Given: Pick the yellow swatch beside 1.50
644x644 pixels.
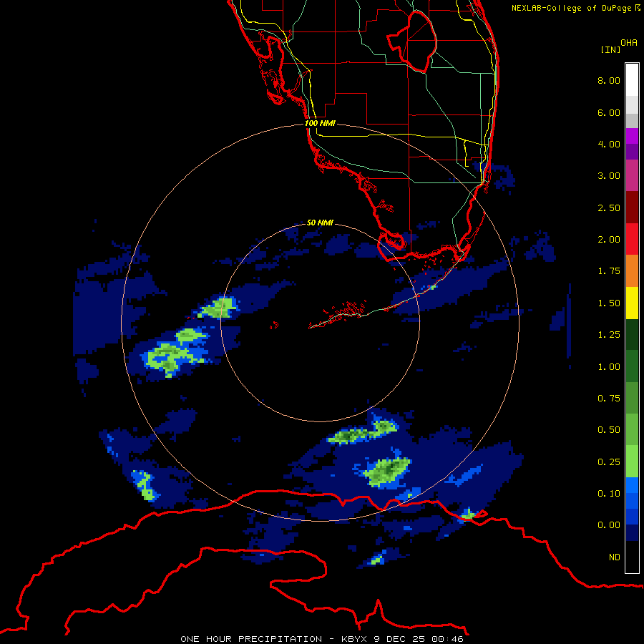Looking at the screenshot, I should tap(632, 303).
